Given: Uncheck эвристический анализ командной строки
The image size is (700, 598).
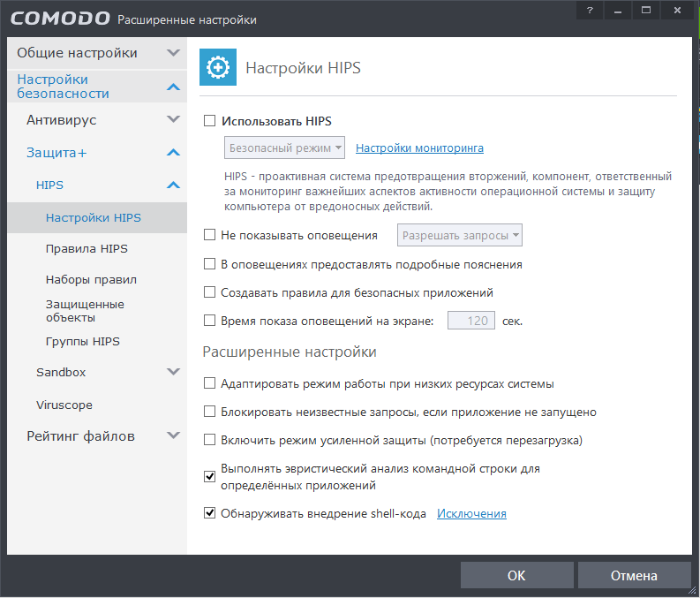Looking at the screenshot, I should 209,476.
